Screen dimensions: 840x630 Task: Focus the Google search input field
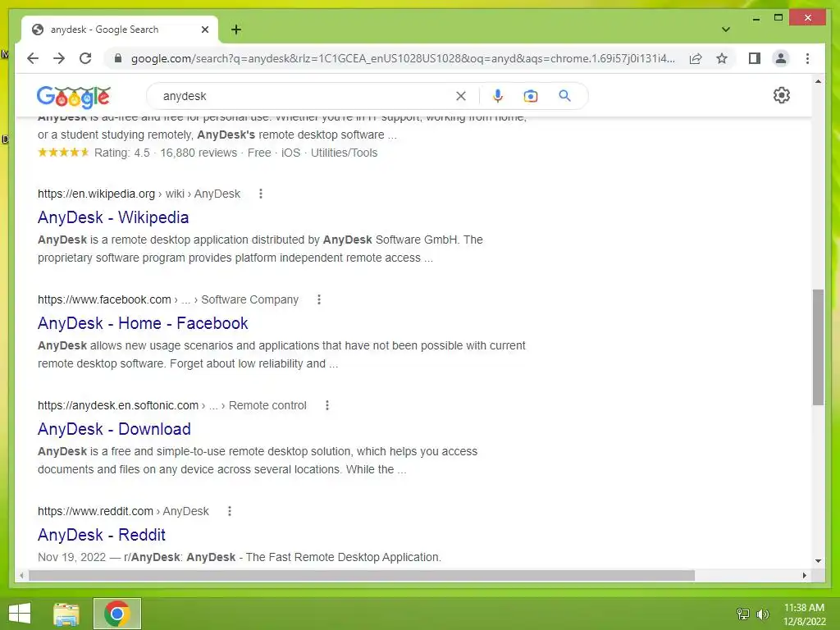pos(305,96)
